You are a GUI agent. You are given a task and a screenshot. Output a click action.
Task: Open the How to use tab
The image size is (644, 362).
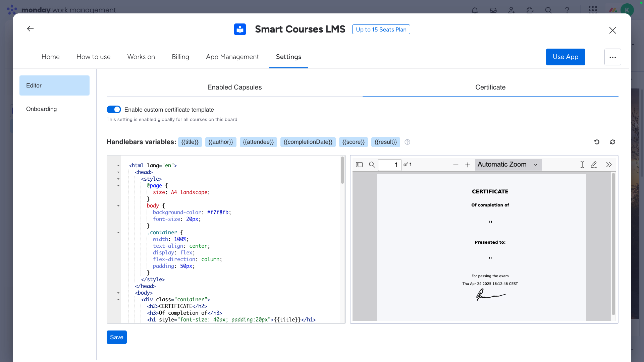click(x=93, y=57)
